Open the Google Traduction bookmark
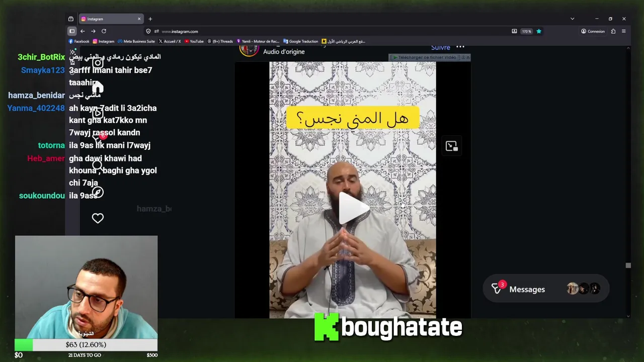Screen dimensions: 644x362 tap(301, 41)
